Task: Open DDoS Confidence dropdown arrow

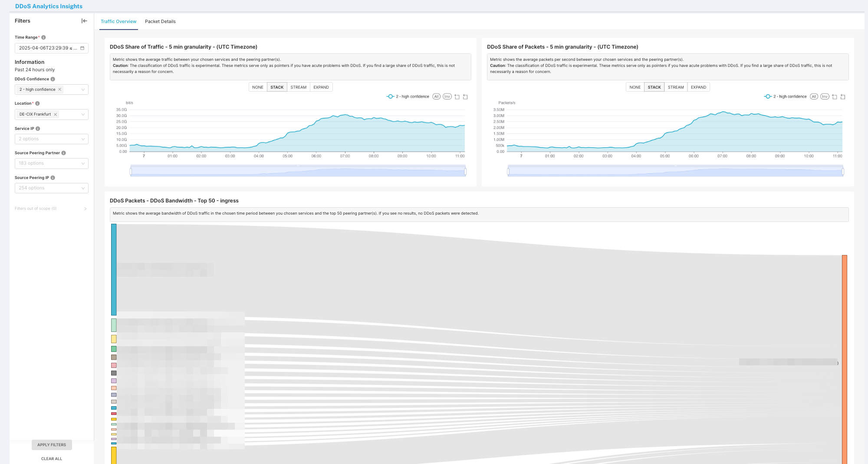Action: pos(83,89)
